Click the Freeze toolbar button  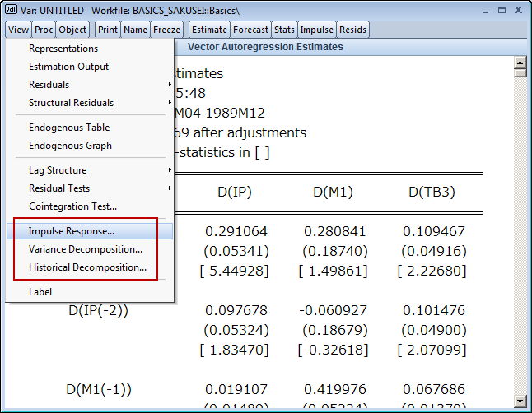[167, 30]
